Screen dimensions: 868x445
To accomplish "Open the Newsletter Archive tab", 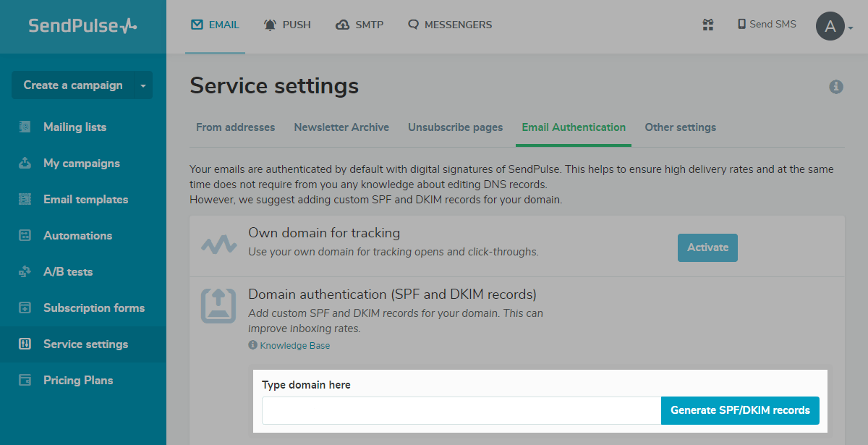I will [341, 127].
